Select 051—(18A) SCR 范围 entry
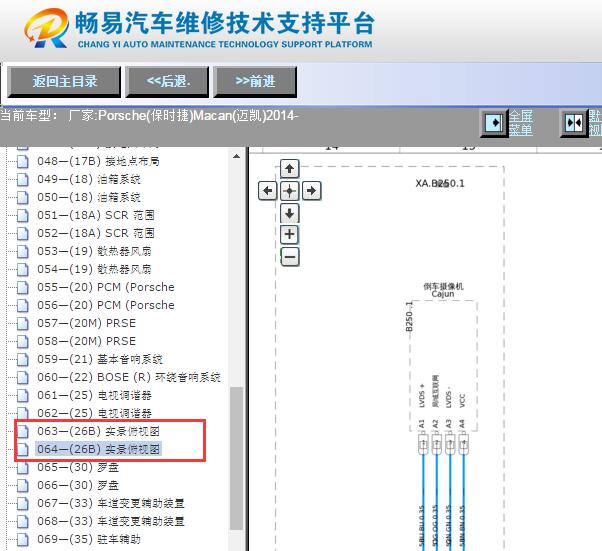Image resolution: width=602 pixels, height=551 pixels. click(96, 215)
